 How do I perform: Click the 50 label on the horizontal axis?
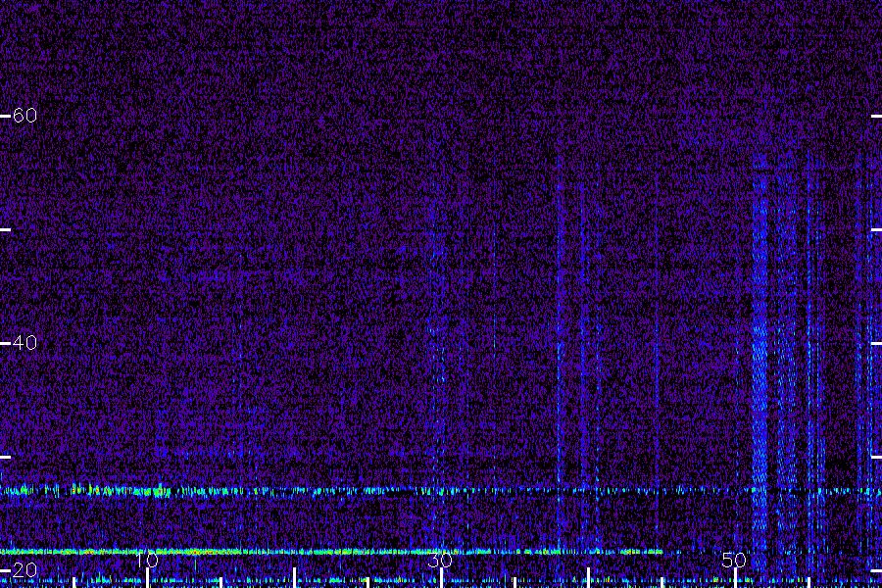point(734,560)
